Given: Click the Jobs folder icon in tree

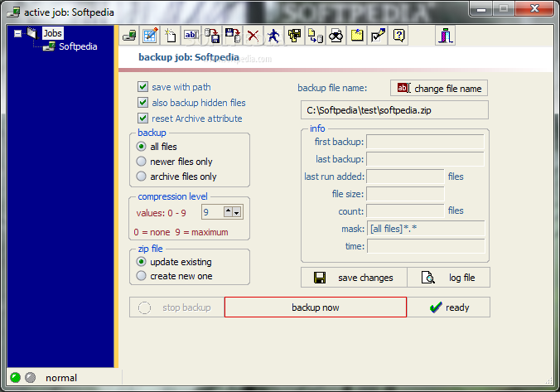Looking at the screenshot, I should tap(32, 33).
